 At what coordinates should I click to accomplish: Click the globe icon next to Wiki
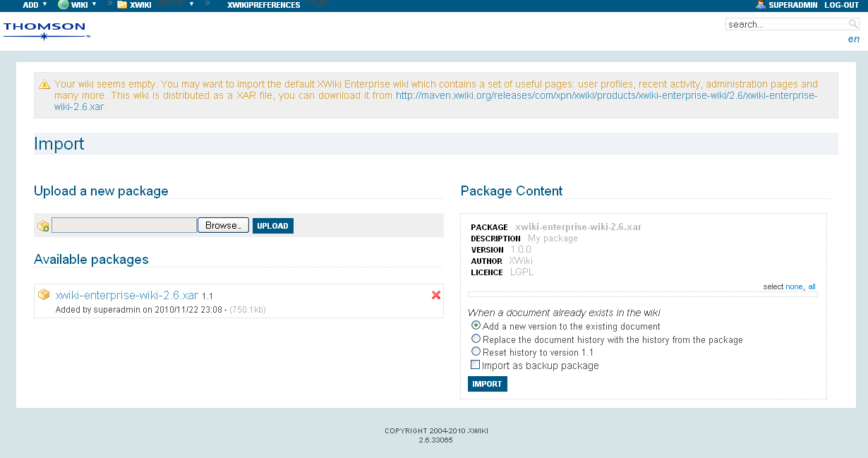tap(63, 5)
